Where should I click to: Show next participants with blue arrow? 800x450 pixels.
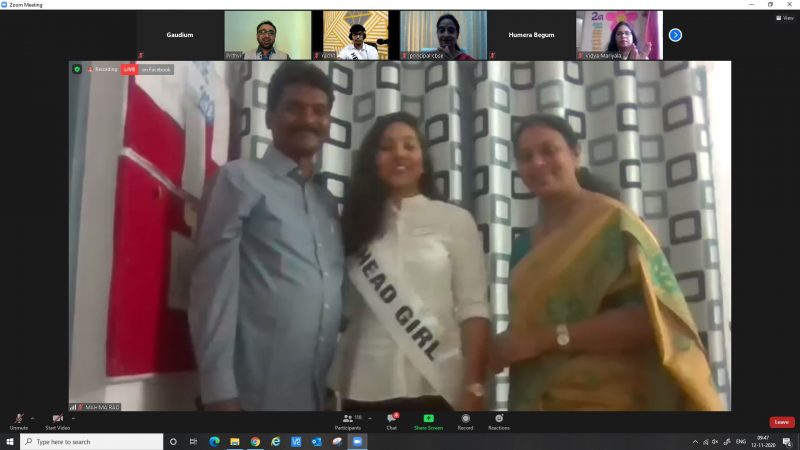pos(675,35)
